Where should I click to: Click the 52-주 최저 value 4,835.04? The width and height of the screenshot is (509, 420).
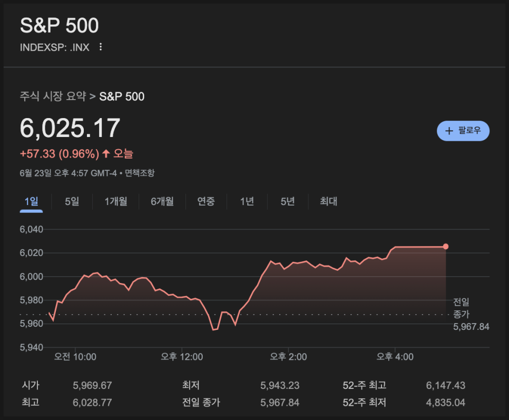click(x=446, y=403)
